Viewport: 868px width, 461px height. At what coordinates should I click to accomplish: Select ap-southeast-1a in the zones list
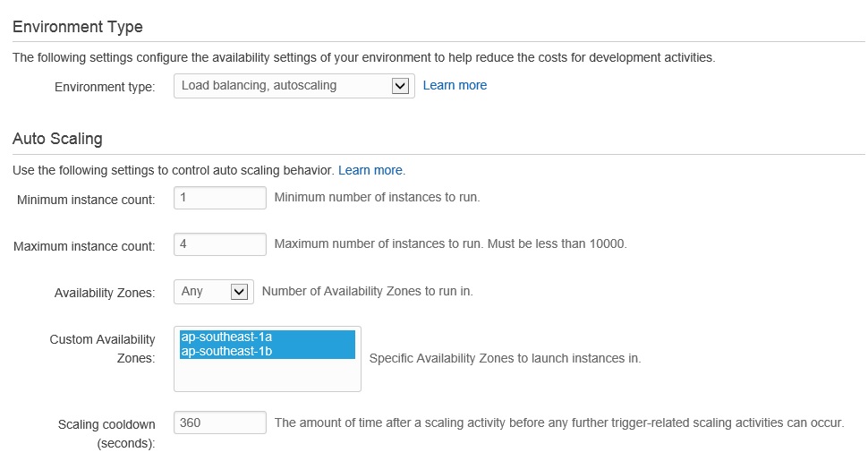[x=267, y=337]
